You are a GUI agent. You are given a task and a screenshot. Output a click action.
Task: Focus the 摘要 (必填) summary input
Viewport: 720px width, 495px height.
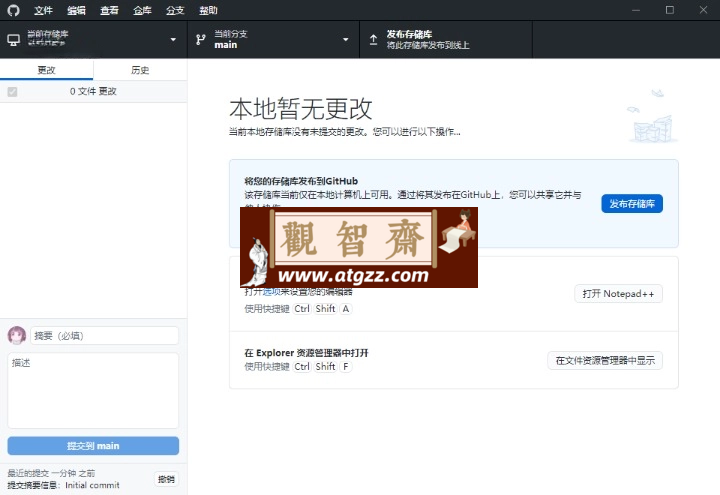pyautogui.click(x=104, y=336)
